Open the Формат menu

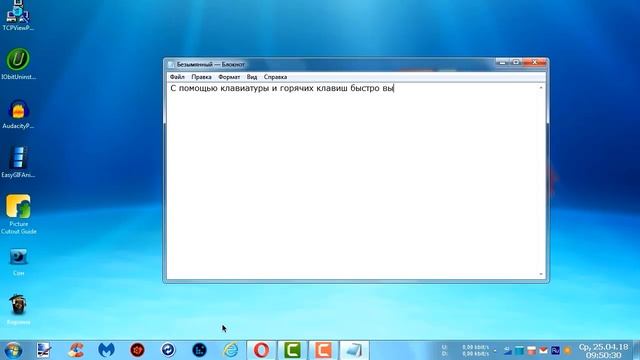tap(229, 77)
